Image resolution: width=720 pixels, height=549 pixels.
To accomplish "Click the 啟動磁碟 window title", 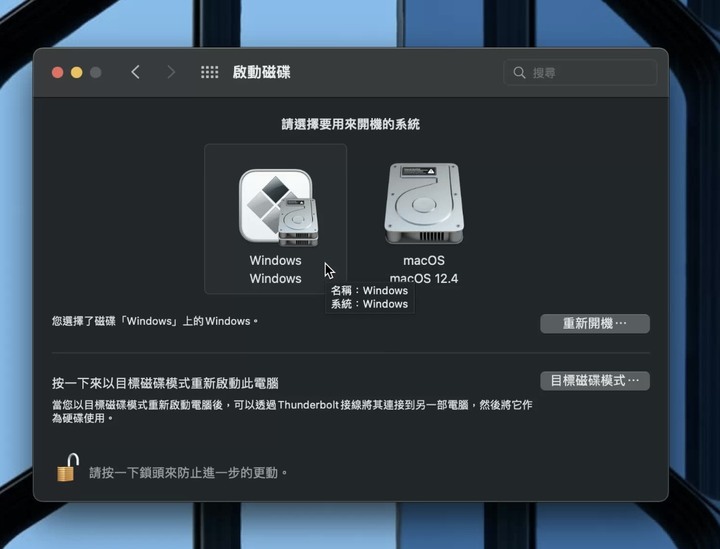I will pyautogui.click(x=261, y=72).
